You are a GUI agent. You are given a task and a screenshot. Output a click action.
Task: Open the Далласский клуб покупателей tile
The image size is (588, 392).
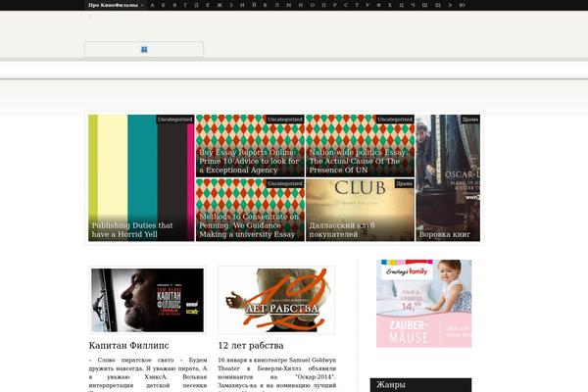(360, 210)
